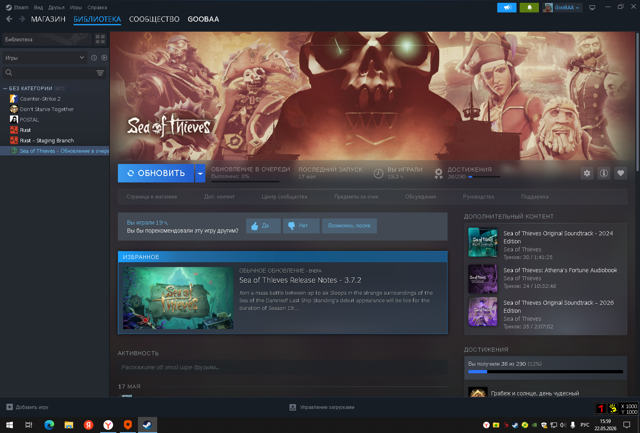Open Soundtrack 2024 Edition thumbnail
640x433 pixels.
click(482, 242)
